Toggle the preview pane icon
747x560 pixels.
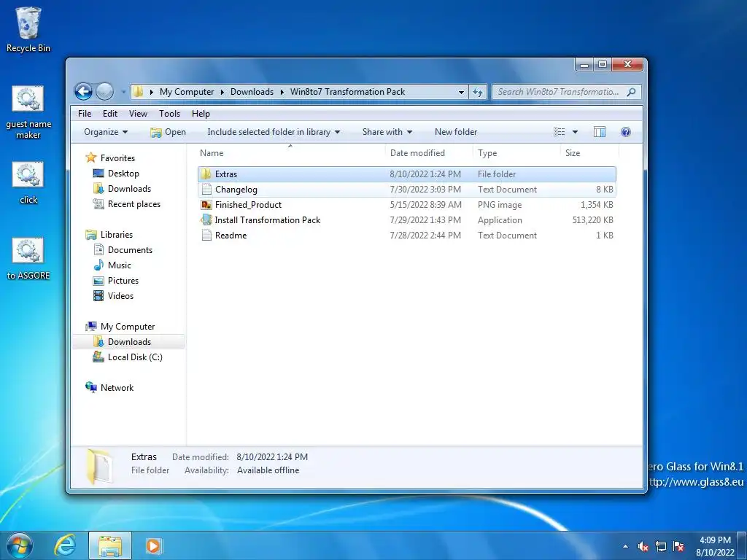tap(600, 132)
